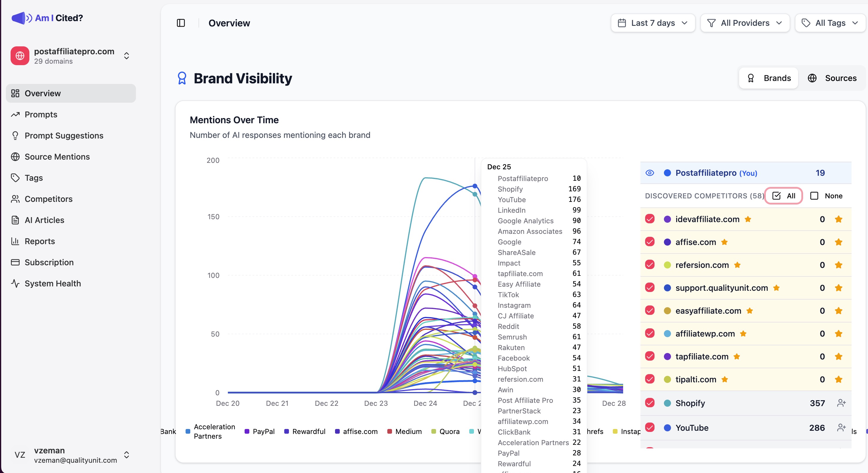
Task: Navigate to AI Articles
Action: (x=44, y=220)
